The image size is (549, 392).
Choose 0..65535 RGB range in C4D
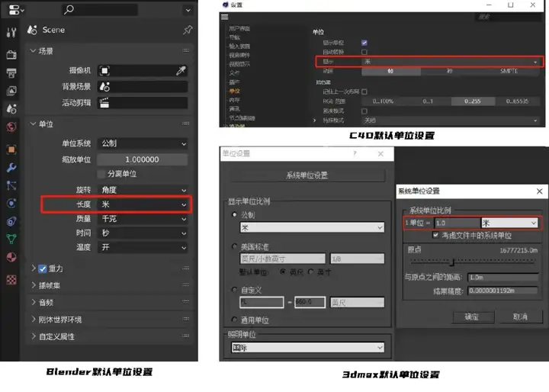point(518,101)
